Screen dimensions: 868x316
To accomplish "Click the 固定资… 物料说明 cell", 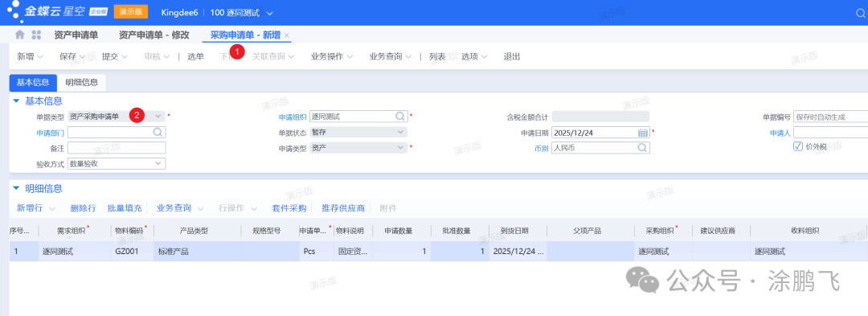I will [x=353, y=251].
